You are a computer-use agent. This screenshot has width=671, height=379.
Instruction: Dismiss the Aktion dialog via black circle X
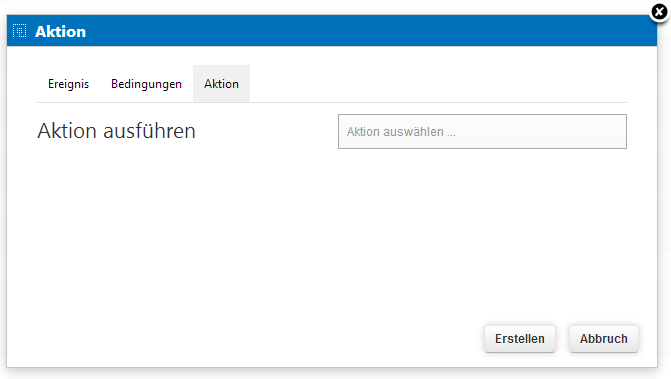[x=659, y=12]
